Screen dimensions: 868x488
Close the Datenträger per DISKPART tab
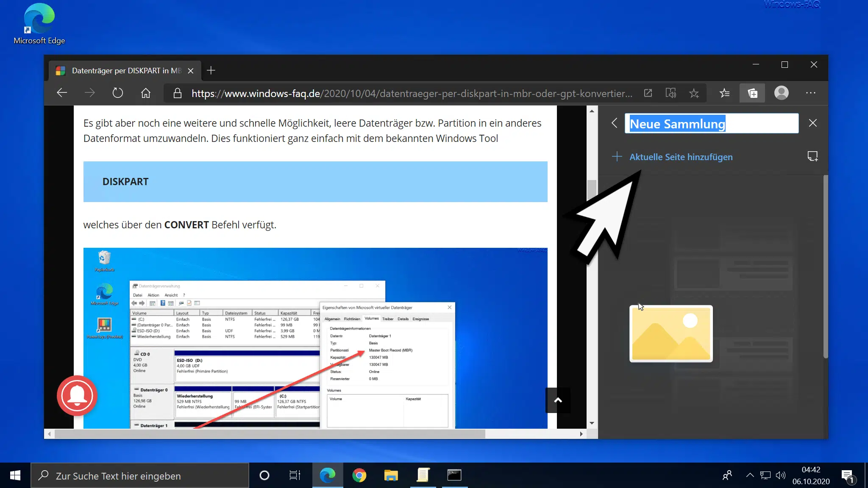[191, 71]
